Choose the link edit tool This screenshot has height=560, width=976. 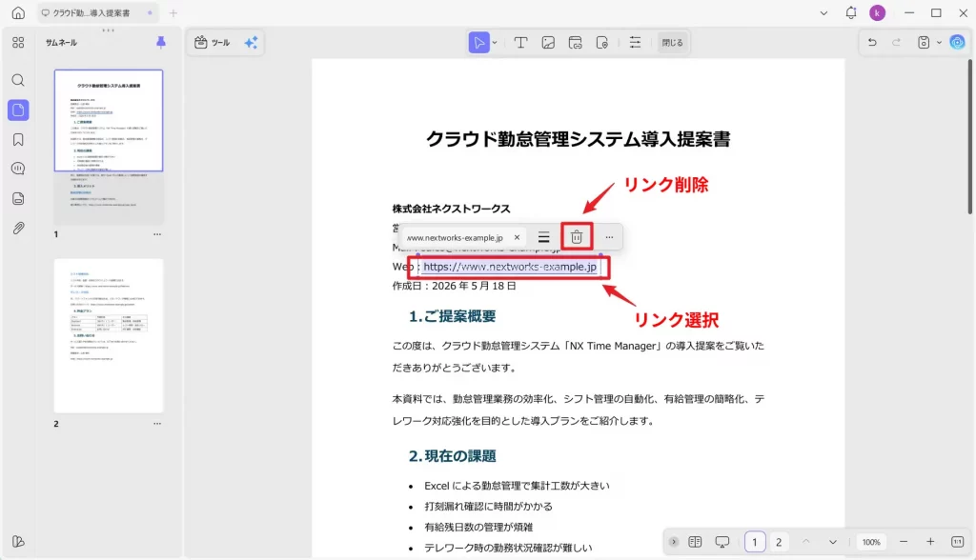point(575,42)
